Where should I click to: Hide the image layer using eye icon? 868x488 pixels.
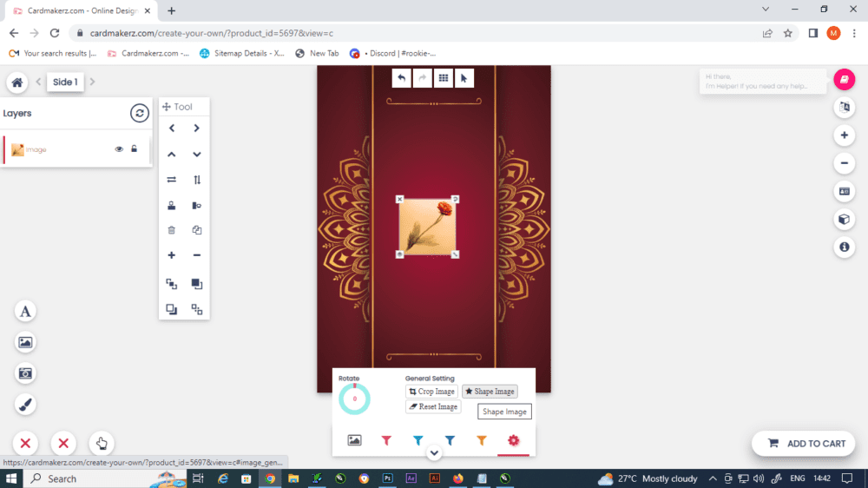point(119,149)
